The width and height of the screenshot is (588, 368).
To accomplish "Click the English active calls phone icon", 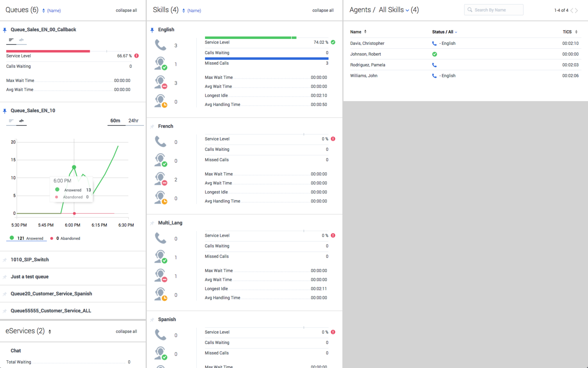I will (161, 45).
